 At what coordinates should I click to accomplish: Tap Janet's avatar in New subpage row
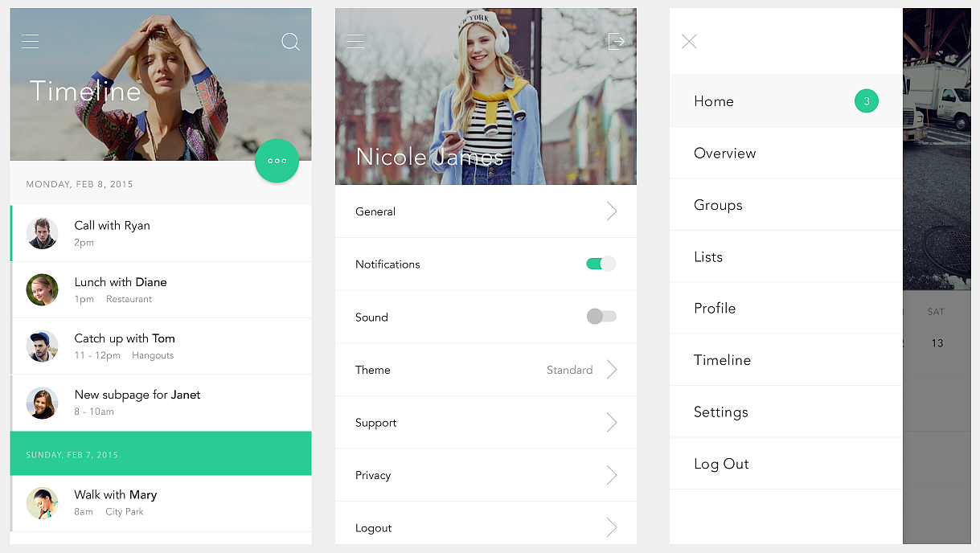42,403
